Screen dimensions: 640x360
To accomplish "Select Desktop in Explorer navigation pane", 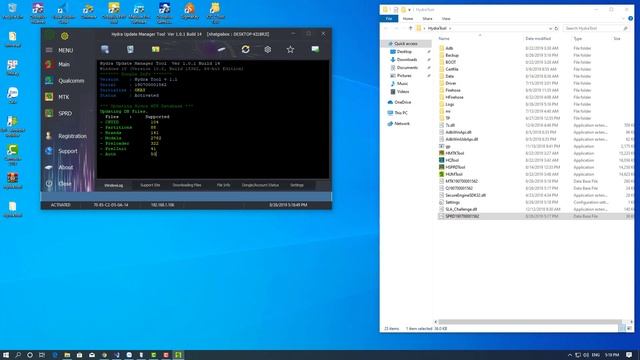I will (x=404, y=52).
